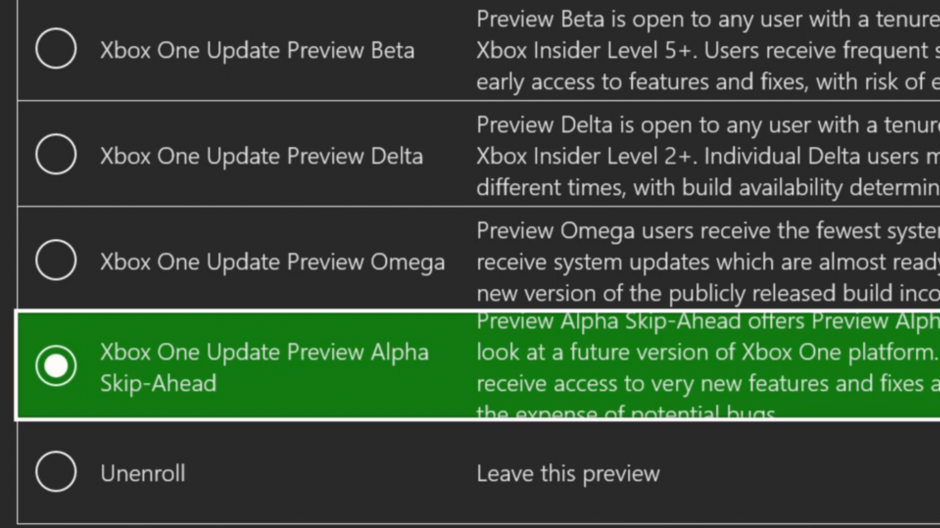Screen dimensions: 940x528
Task: Click the "Leave this preview" text
Action: point(568,473)
